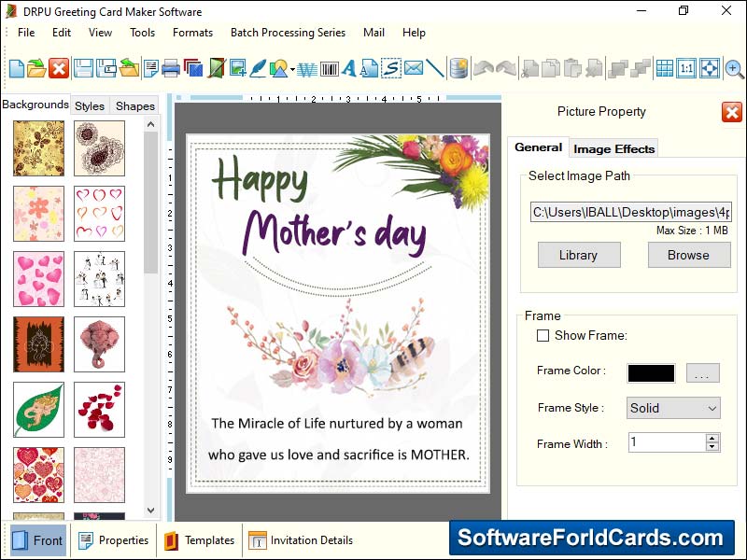This screenshot has width=747, height=560.
Task: Select the Text tool icon
Action: coord(349,67)
